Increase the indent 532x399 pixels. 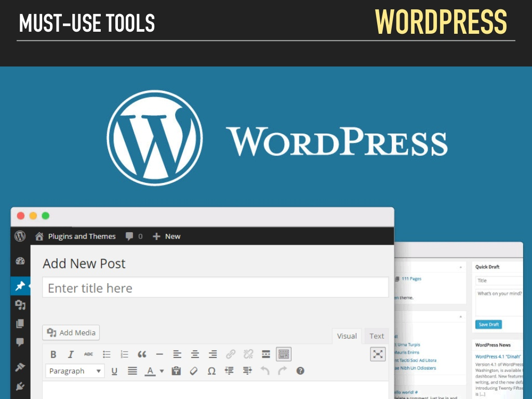pyautogui.click(x=247, y=371)
